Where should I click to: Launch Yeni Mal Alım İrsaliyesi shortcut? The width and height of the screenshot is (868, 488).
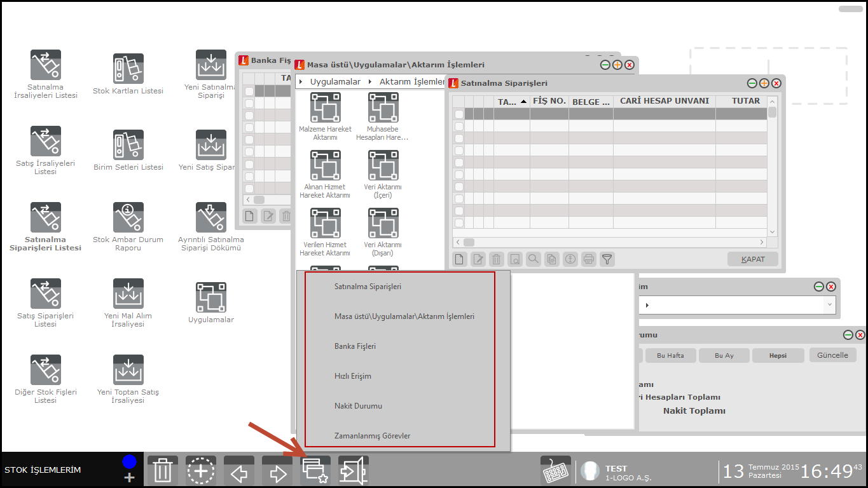tap(128, 294)
